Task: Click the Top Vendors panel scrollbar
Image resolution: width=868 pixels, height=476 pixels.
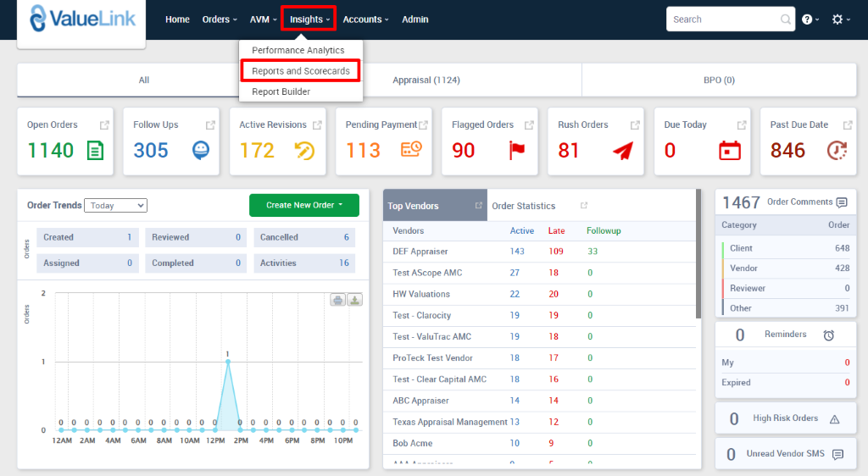Action: (x=698, y=254)
